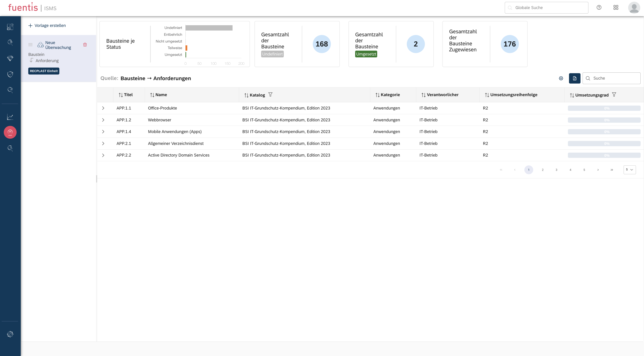
Task: Expand the APP.1.1 Office-Produkte row
Action: click(x=103, y=108)
